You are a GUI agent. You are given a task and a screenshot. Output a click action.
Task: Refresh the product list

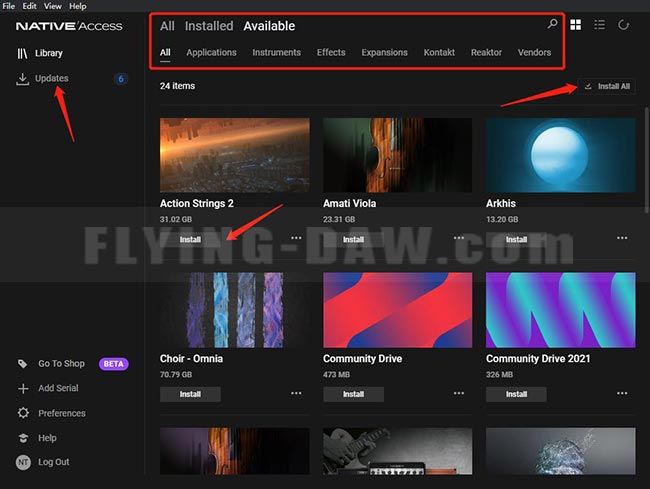623,25
